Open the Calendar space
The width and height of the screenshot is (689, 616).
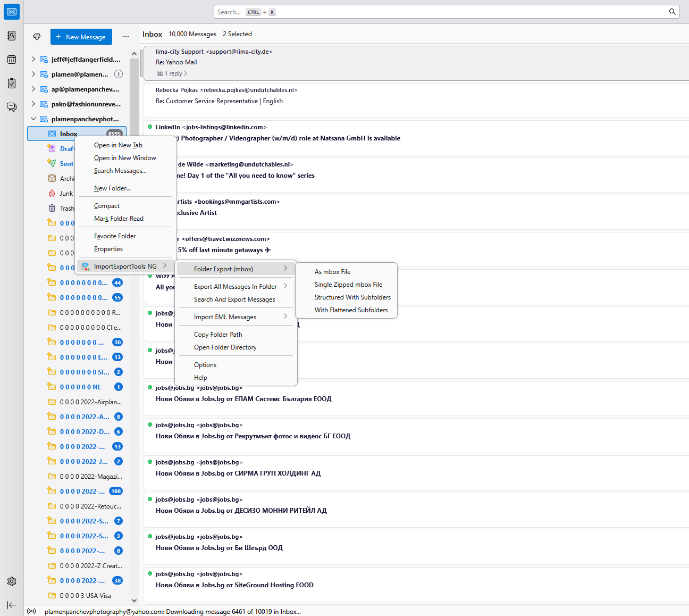12,60
